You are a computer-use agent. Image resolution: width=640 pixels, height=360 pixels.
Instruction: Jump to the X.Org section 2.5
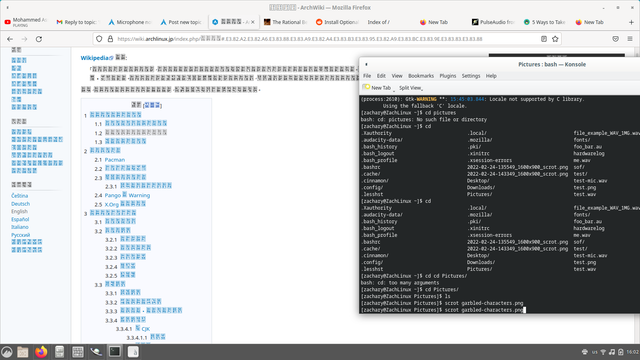[125, 204]
